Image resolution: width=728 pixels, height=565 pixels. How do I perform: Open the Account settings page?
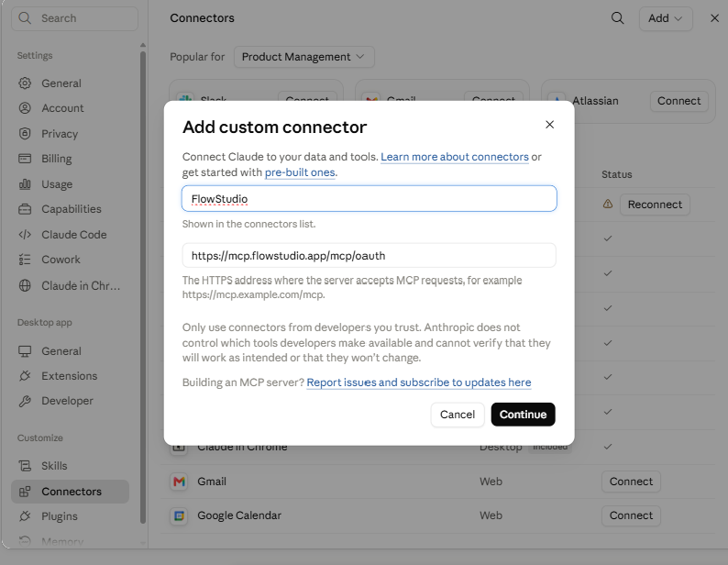coord(70,108)
